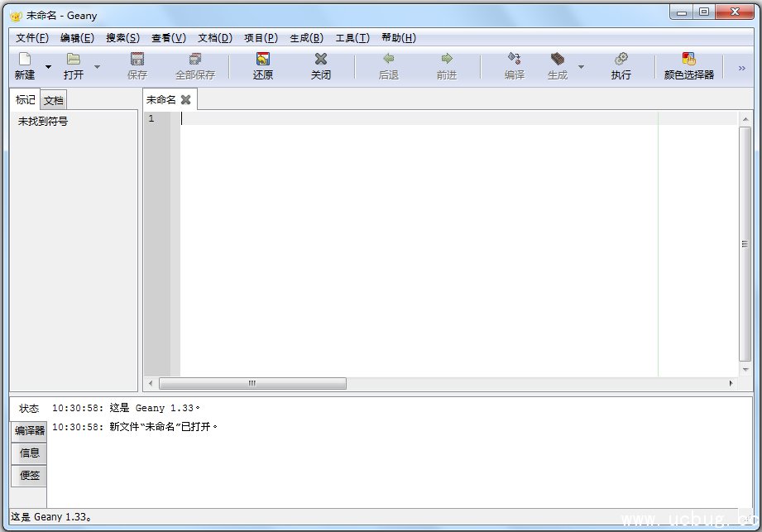Maximize the Geany window

click(x=704, y=12)
